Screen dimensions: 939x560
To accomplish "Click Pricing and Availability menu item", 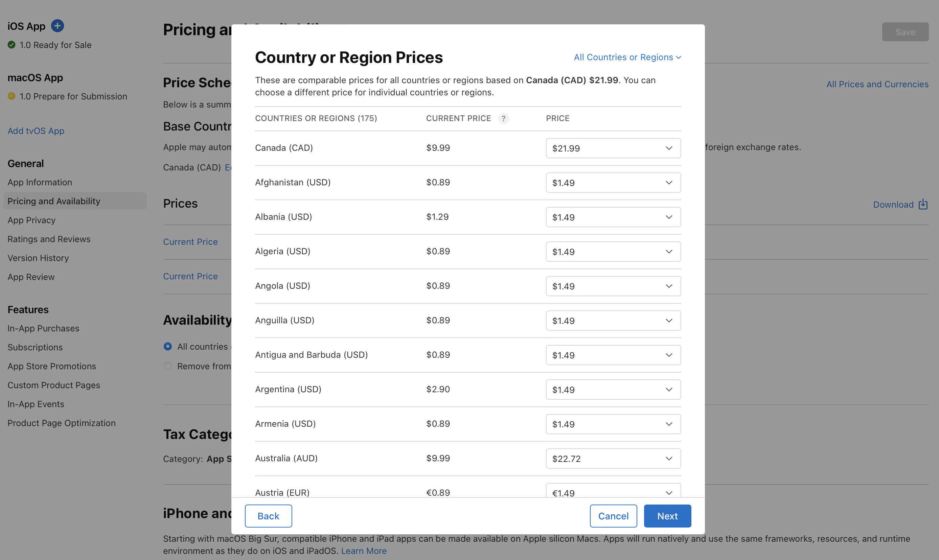I will pos(53,201).
